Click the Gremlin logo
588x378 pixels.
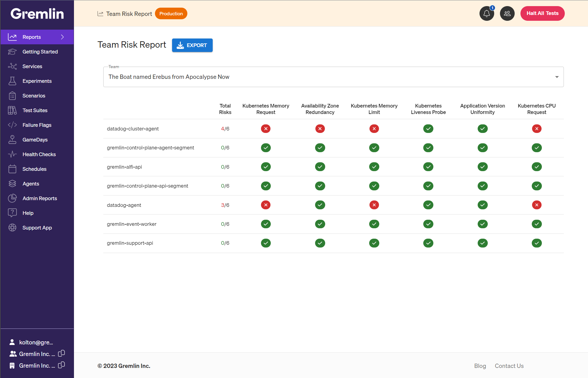pos(37,13)
